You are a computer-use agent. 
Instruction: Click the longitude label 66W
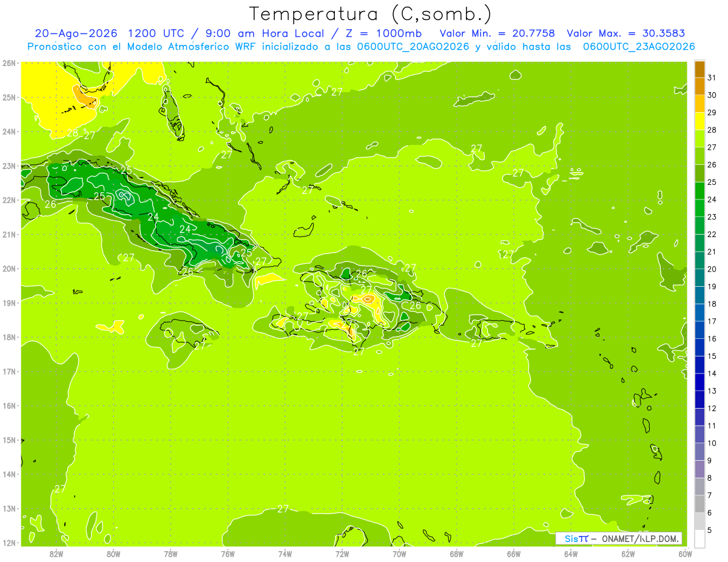click(x=514, y=554)
